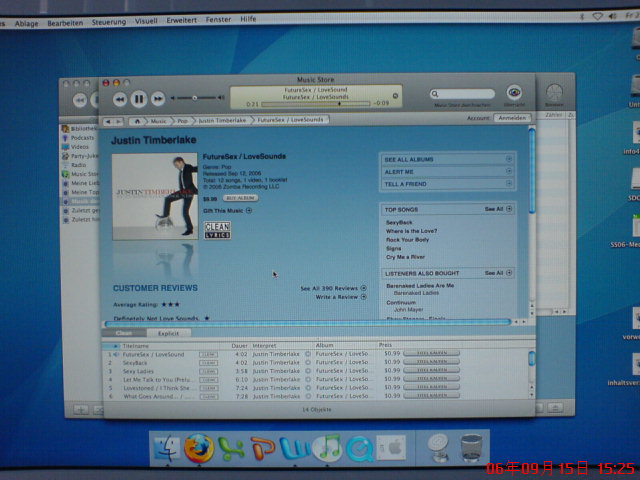Switch to the Explicit album version tab

click(x=168, y=333)
